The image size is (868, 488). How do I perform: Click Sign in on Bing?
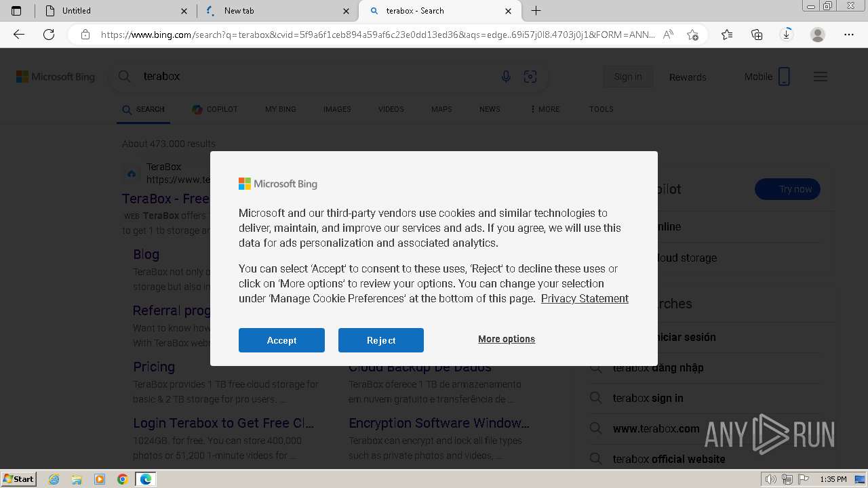tap(628, 77)
